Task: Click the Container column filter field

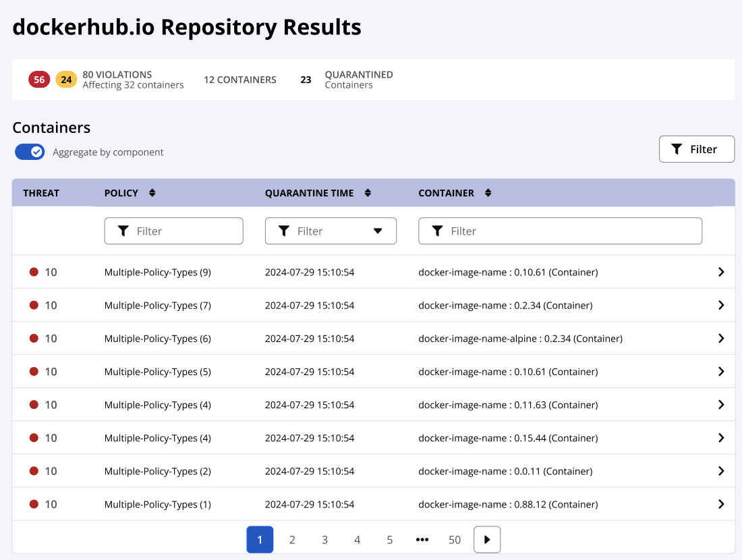Action: pos(561,231)
